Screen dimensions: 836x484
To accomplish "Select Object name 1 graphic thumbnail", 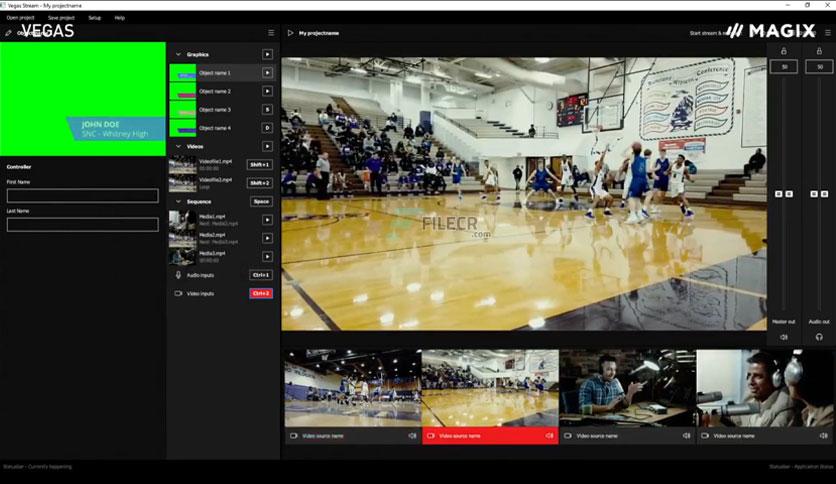I will click(183, 72).
